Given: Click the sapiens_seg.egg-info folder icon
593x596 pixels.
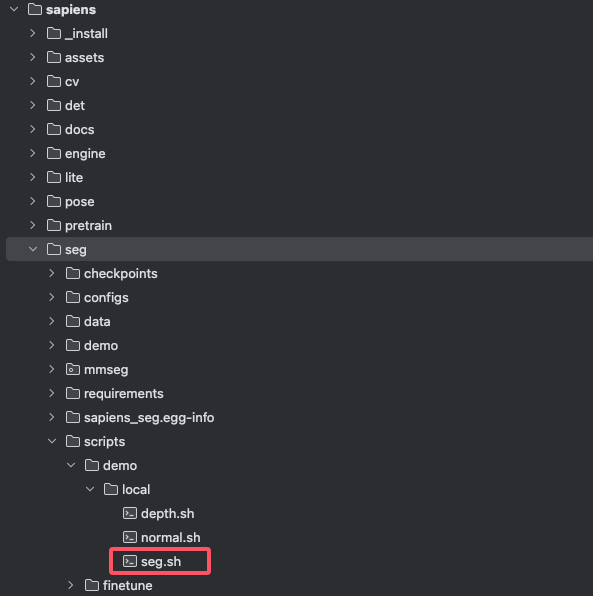Looking at the screenshot, I should point(73,417).
